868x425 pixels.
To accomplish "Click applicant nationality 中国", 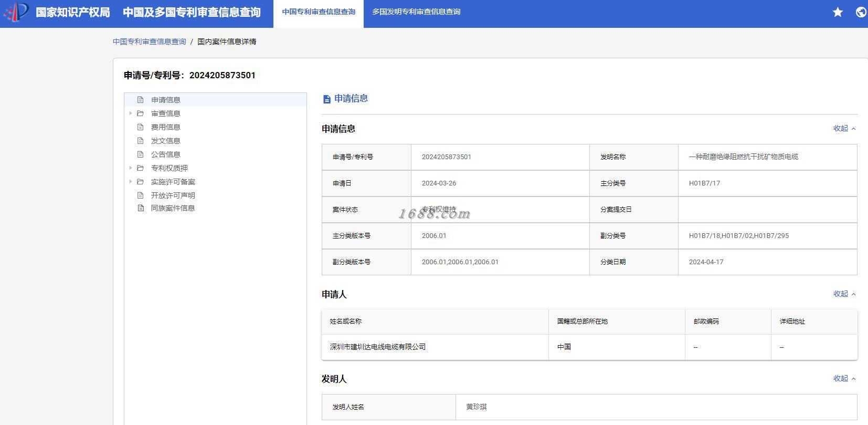I will tap(564, 347).
